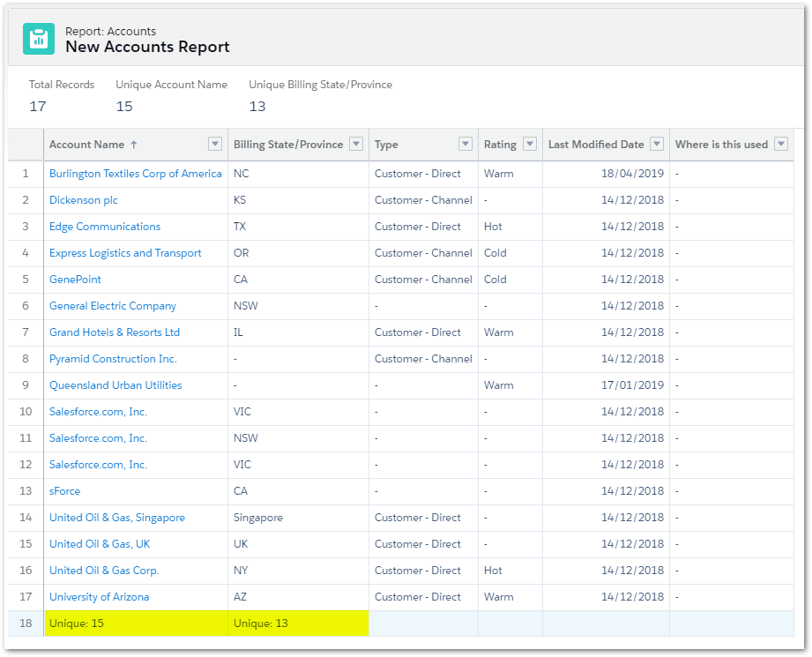Select the Hot rating for Edge Communications
Viewport: 812px width, 657px height.
510,227
